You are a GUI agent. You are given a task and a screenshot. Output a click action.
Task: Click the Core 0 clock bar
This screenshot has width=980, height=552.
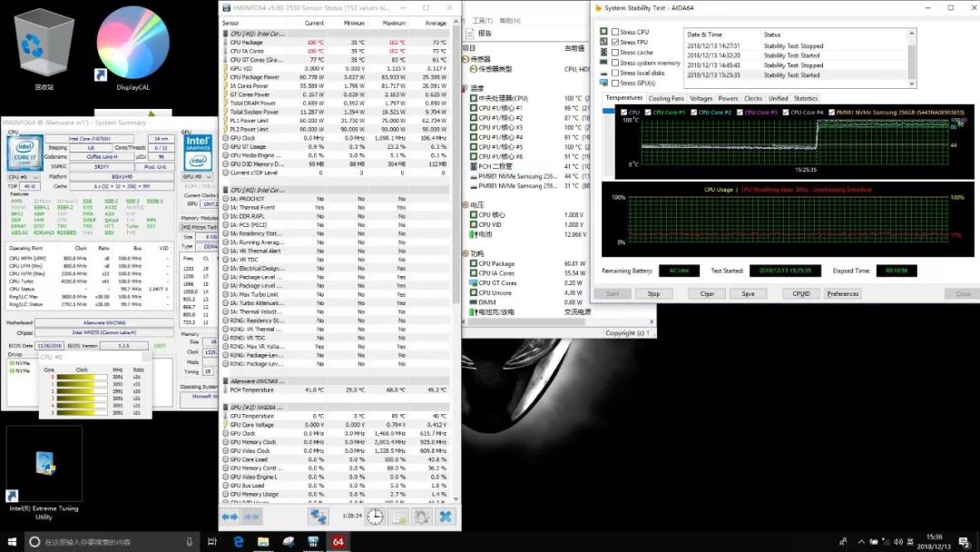click(82, 377)
